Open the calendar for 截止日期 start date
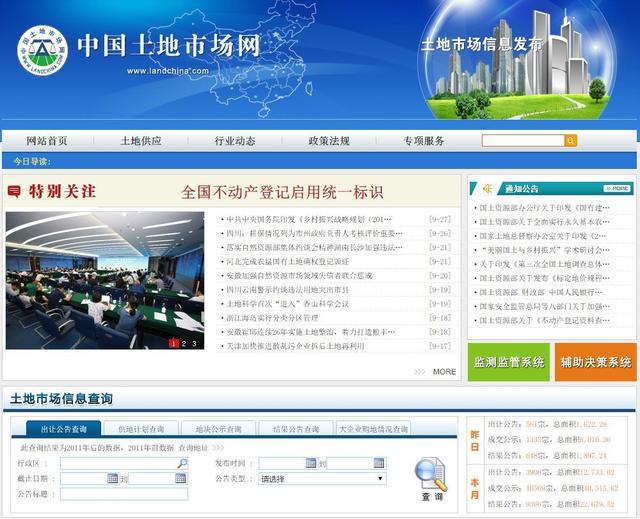 pos(113,478)
